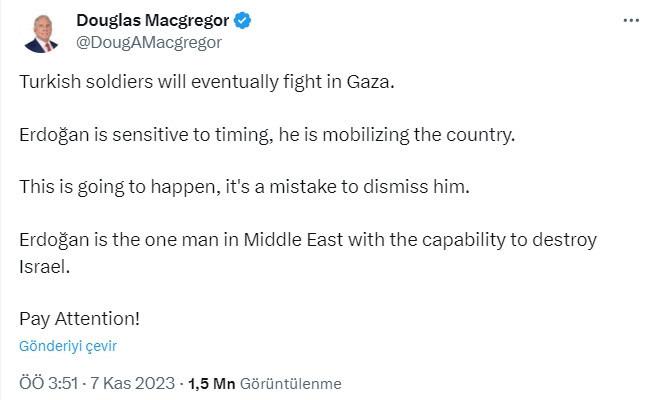Click the ÖÖ 3:51 timestamp
The height and width of the screenshot is (400, 645).
[x=49, y=383]
